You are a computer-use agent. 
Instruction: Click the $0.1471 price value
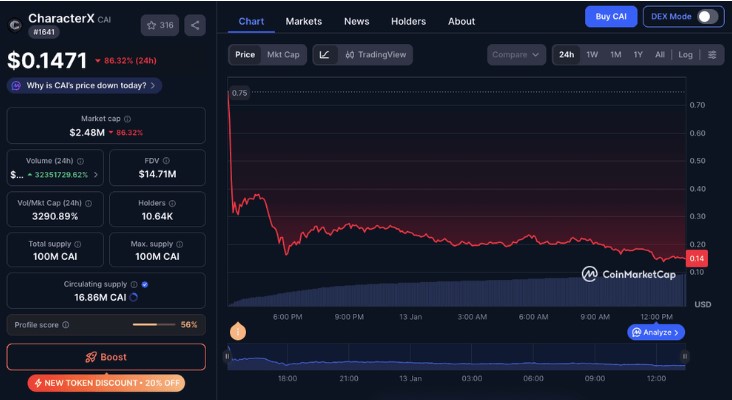[x=47, y=61]
